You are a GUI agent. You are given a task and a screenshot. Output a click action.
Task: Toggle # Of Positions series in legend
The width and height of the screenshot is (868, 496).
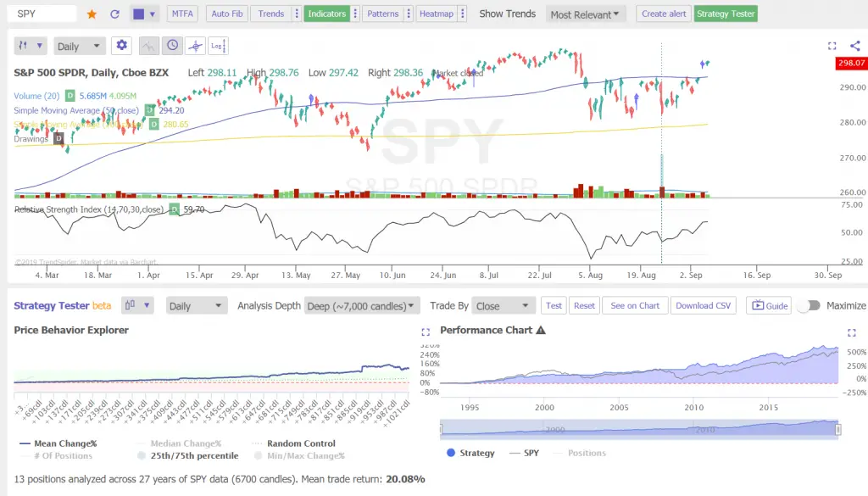pos(56,455)
